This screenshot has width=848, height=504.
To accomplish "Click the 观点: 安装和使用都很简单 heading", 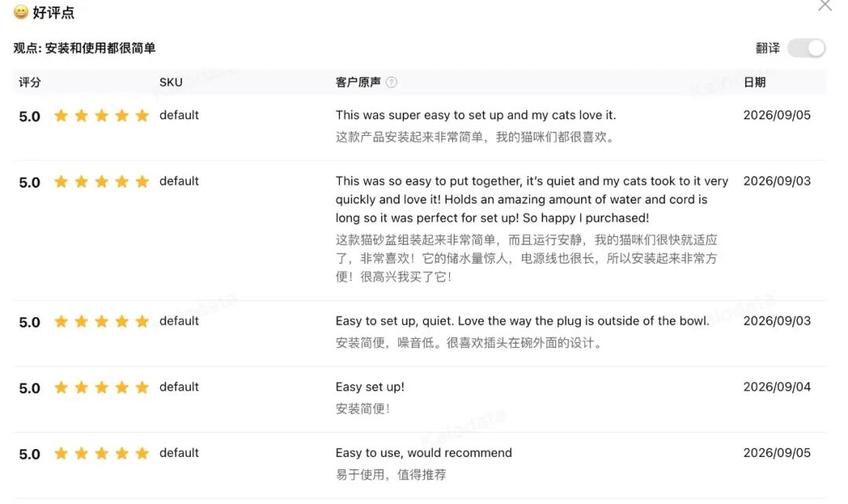I will pyautogui.click(x=84, y=48).
